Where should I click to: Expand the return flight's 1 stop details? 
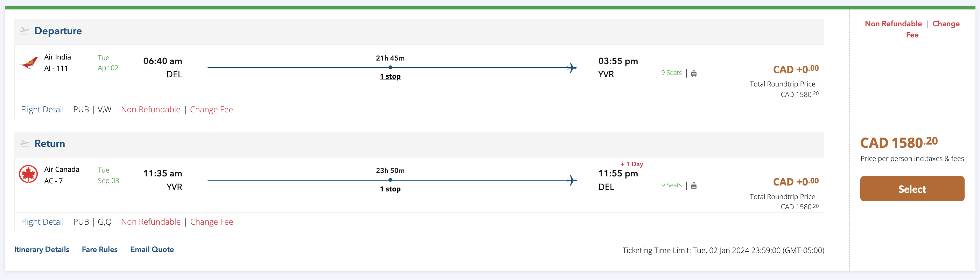(390, 189)
